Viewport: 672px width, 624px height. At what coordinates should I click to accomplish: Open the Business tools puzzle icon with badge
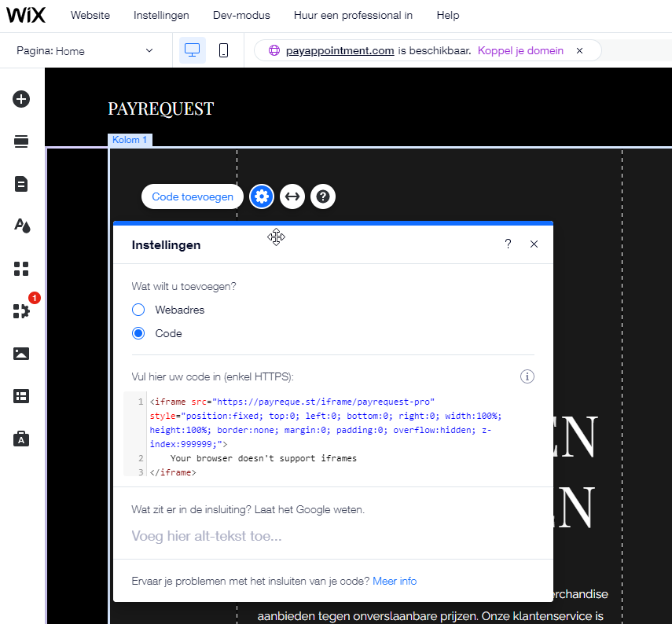click(21, 310)
